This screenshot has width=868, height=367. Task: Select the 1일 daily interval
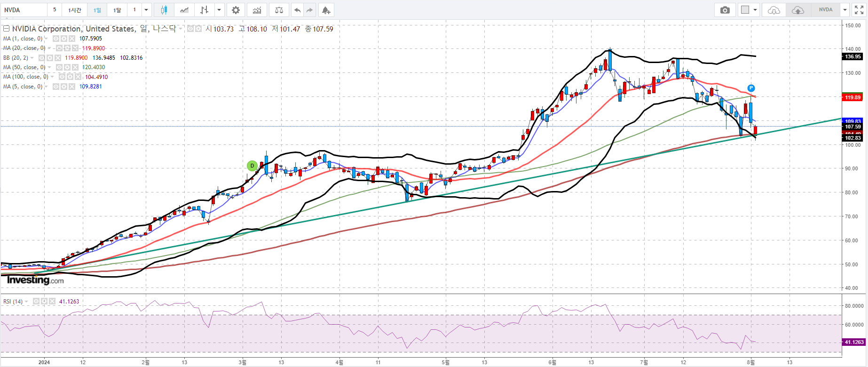(x=97, y=10)
